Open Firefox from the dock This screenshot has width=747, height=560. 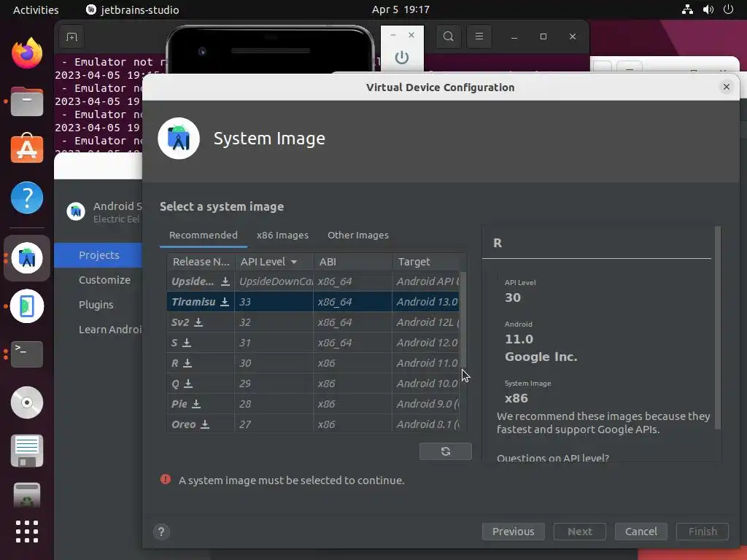[27, 52]
